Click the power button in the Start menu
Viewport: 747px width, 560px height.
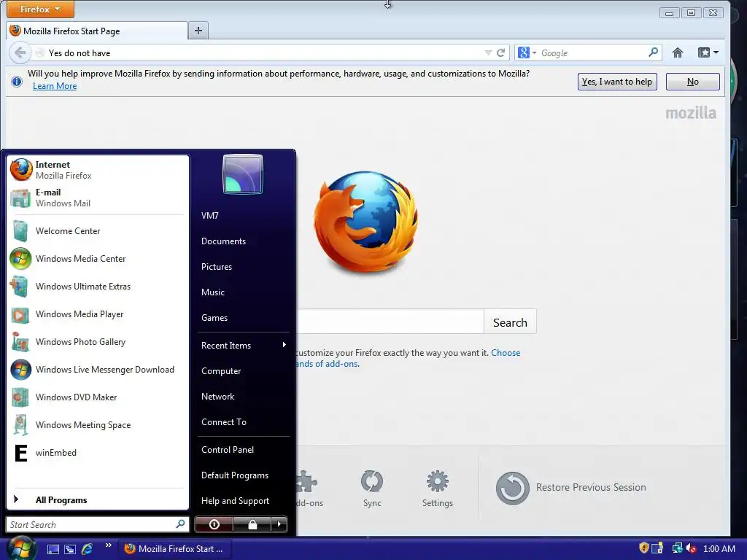[x=214, y=524]
